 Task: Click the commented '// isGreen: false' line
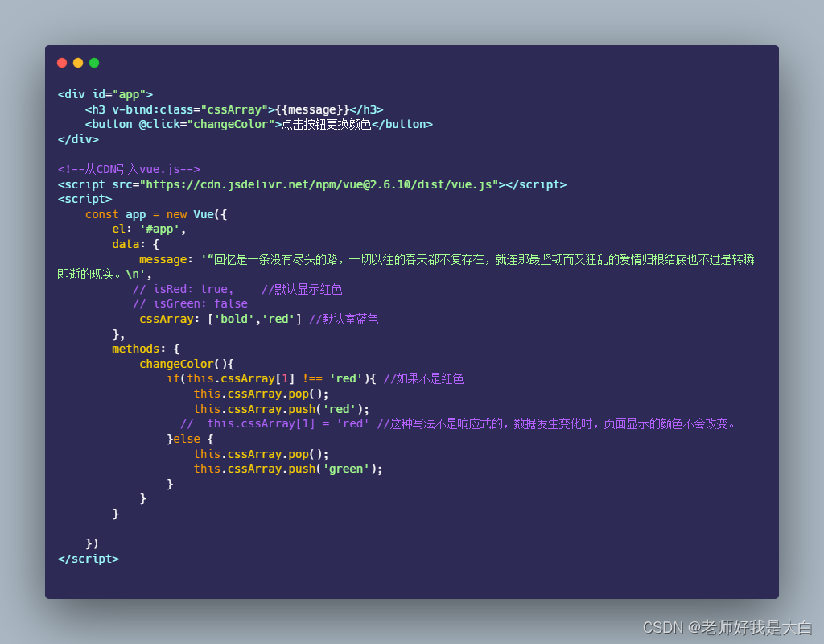click(x=190, y=303)
